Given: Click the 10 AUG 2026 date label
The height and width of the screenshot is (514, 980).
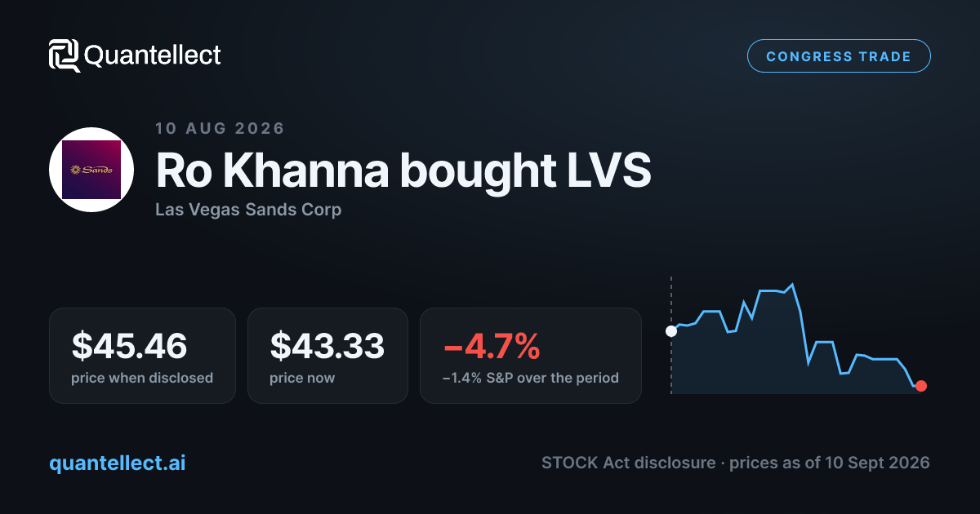Looking at the screenshot, I should pos(220,128).
